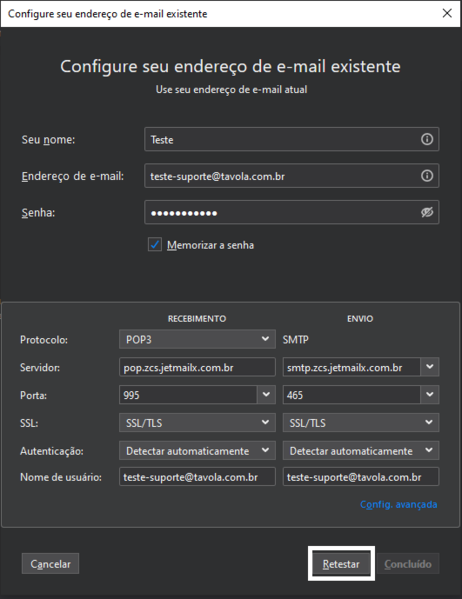Edit outgoing server smtp.zcs.jetmailx.com.br field
The image size is (462, 599).
[x=352, y=367]
